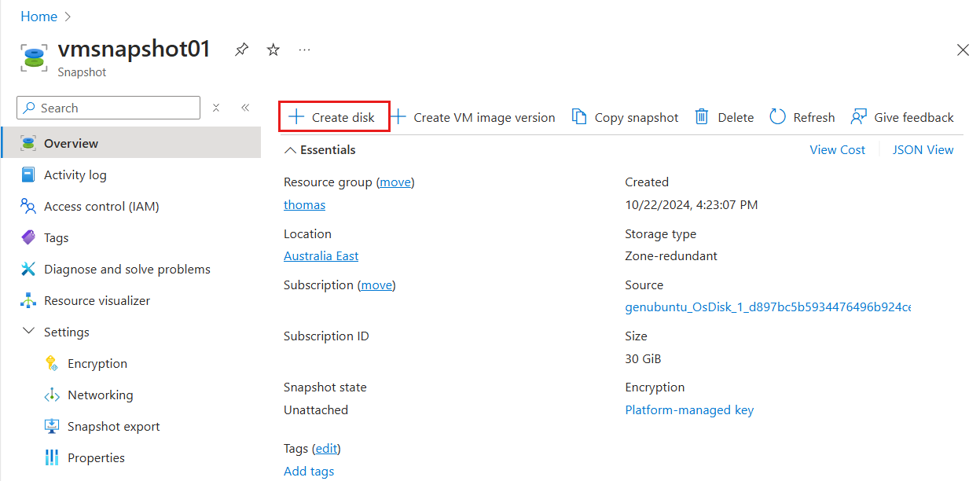980x481 pixels.
Task: Refresh the snapshot overview
Action: 802,116
